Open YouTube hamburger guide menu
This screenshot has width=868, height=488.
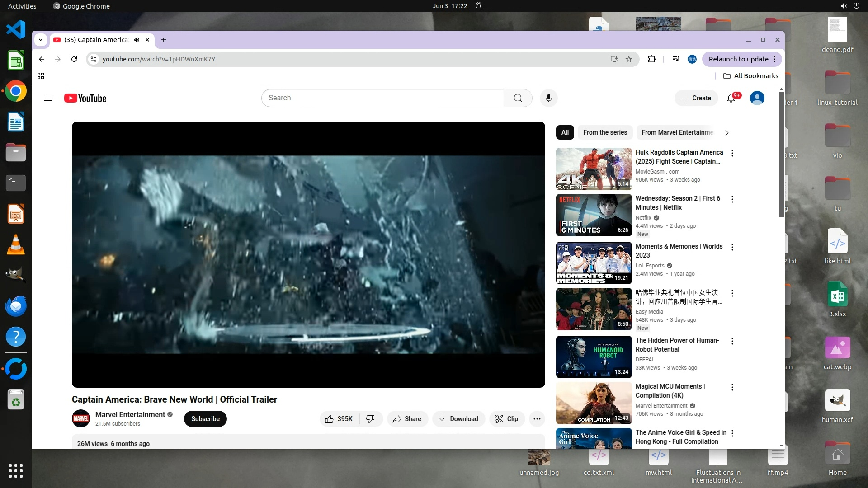click(x=48, y=98)
